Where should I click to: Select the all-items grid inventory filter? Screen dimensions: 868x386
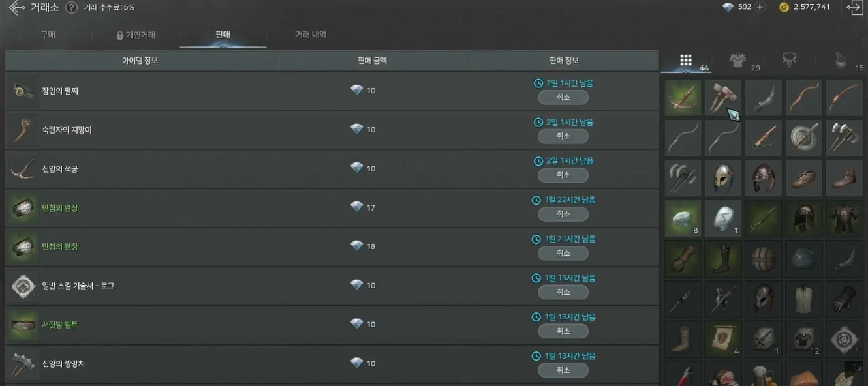click(x=686, y=60)
